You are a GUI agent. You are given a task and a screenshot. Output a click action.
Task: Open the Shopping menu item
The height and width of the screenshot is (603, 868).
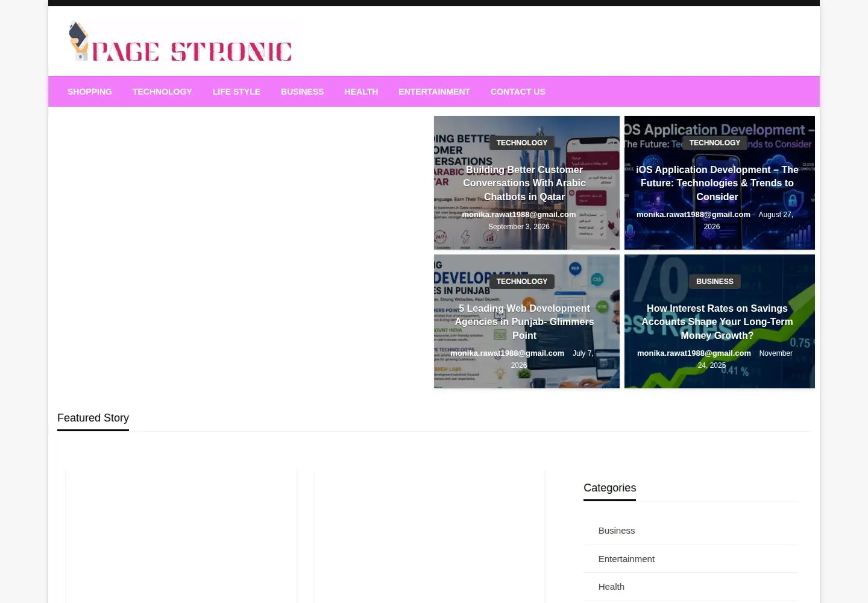[90, 92]
